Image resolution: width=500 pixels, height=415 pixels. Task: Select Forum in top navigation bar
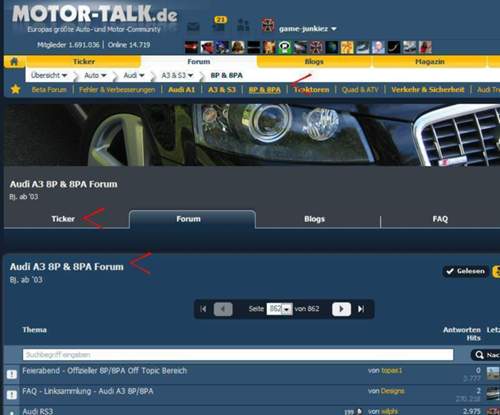point(199,62)
